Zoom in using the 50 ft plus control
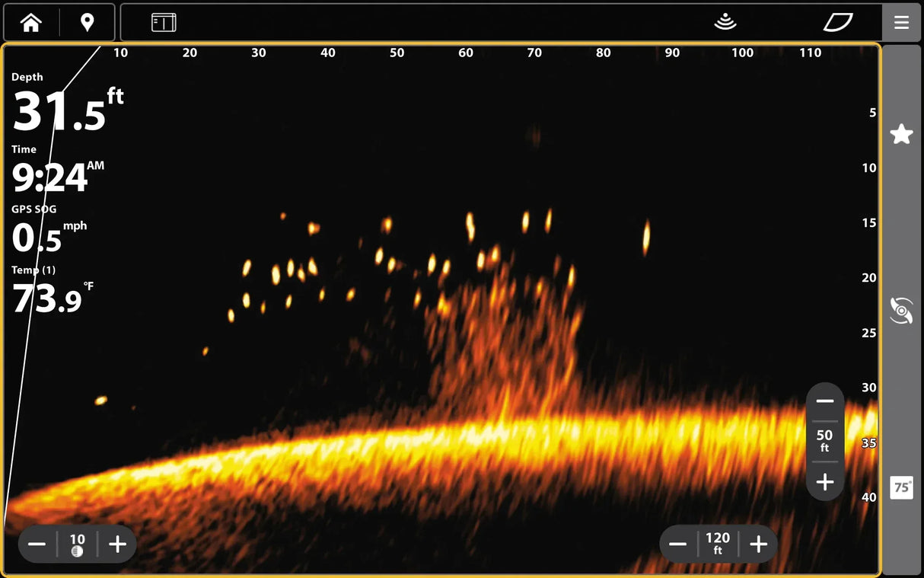924x578 pixels. [x=825, y=481]
